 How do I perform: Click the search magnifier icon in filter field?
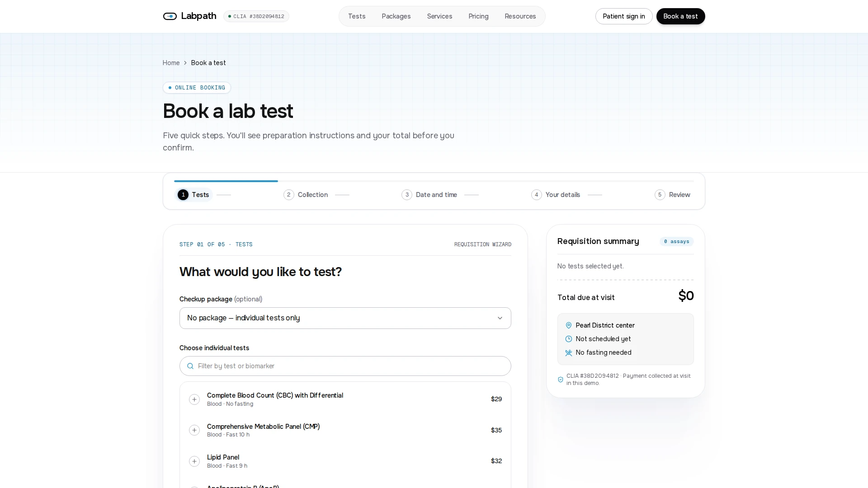click(190, 366)
